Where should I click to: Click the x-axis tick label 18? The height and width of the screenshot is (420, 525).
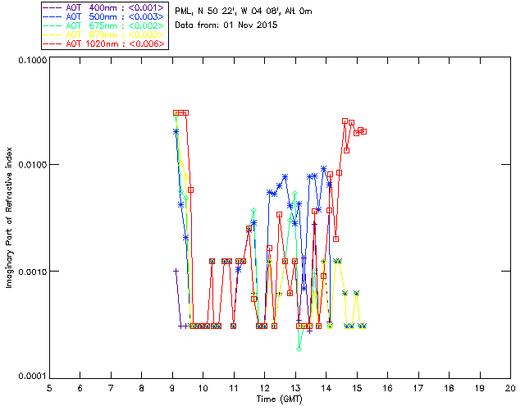[x=449, y=388]
